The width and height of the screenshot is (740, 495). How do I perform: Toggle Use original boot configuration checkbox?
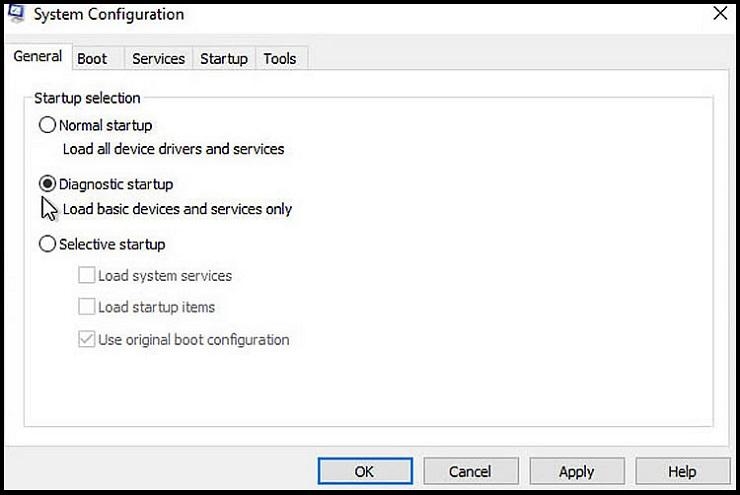click(86, 339)
